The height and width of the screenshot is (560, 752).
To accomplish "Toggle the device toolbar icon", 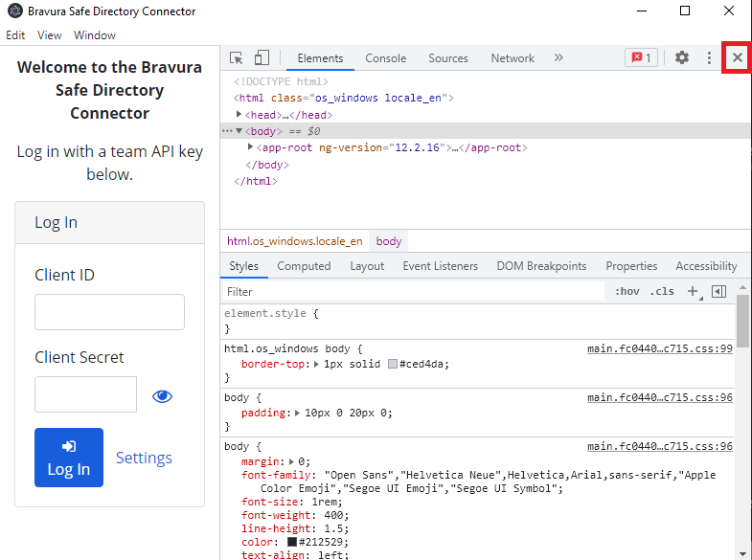I will click(x=262, y=58).
